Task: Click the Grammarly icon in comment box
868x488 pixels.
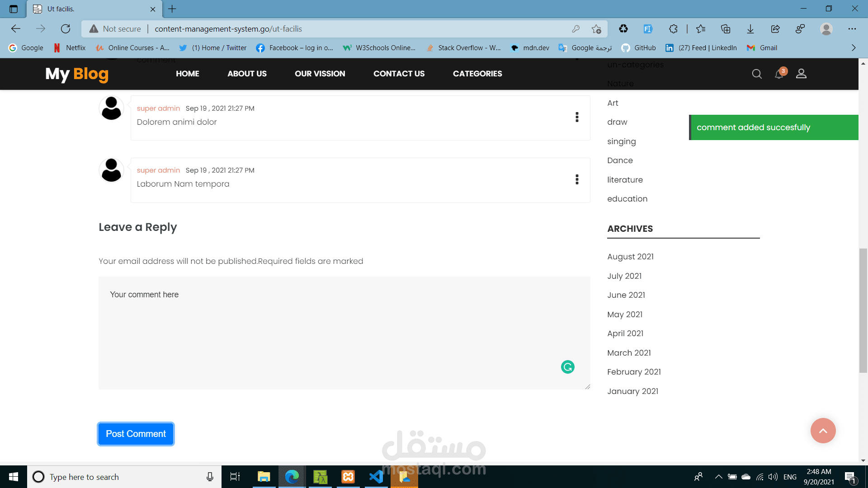Action: tap(567, 367)
